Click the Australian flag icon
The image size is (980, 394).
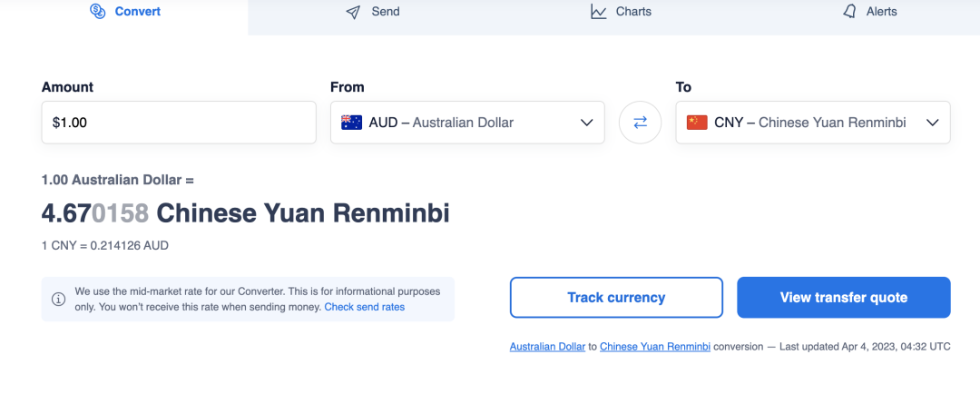(352, 123)
